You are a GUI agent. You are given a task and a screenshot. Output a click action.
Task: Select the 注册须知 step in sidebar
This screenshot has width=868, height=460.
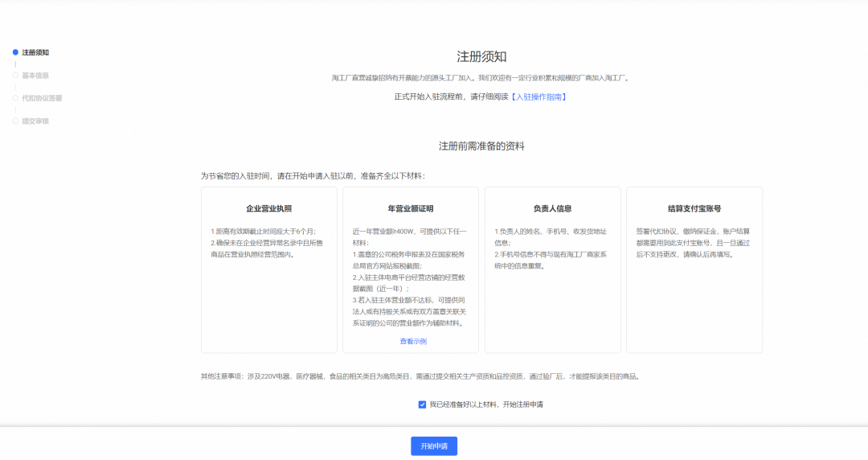(x=35, y=52)
